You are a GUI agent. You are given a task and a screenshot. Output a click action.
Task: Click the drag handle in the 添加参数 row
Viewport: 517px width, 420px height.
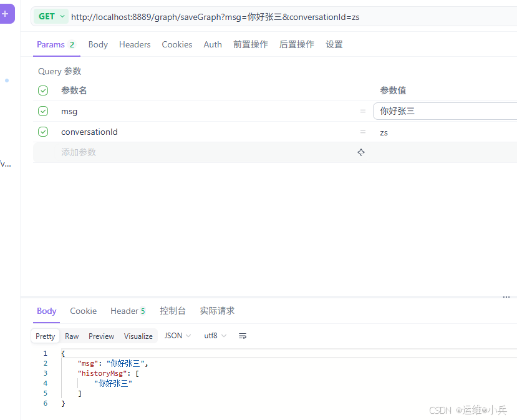click(360, 152)
